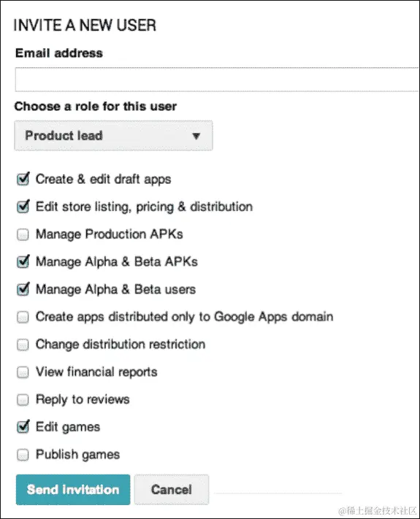
Task: Uncheck Edit store listing, pricing & distribution
Action: tap(23, 207)
